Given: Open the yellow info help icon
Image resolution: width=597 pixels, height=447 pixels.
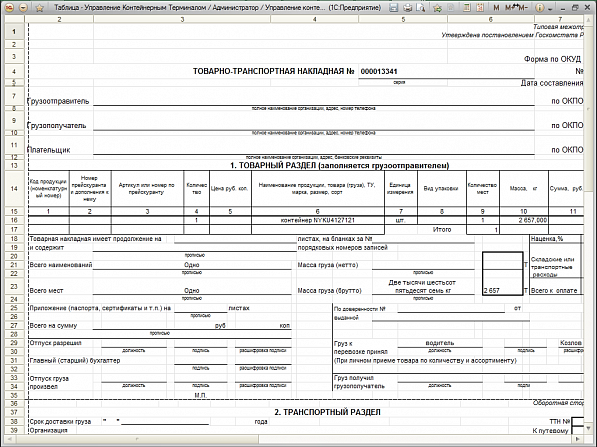Looking at the screenshot, I should (x=539, y=7).
